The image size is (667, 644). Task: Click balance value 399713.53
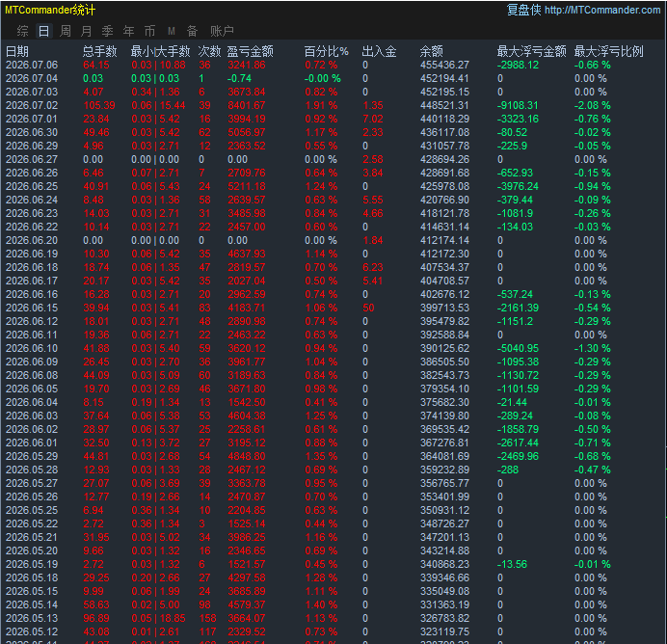coord(445,308)
